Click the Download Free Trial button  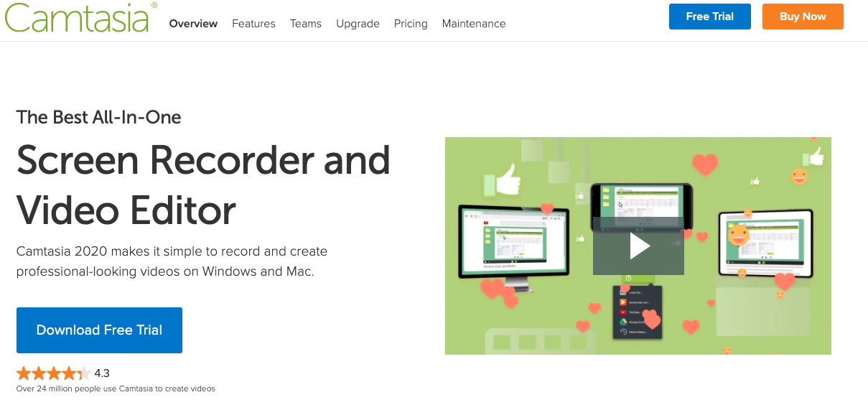point(99,330)
